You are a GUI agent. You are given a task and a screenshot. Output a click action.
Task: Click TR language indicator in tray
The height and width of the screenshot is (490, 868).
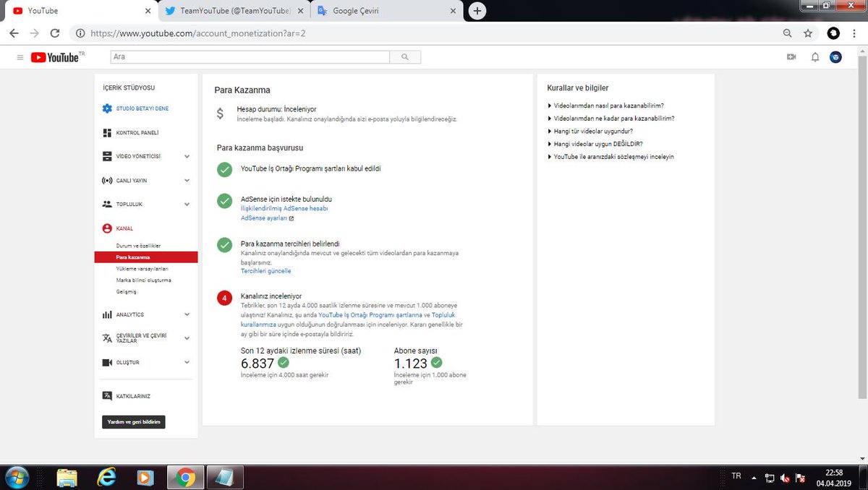coord(736,476)
